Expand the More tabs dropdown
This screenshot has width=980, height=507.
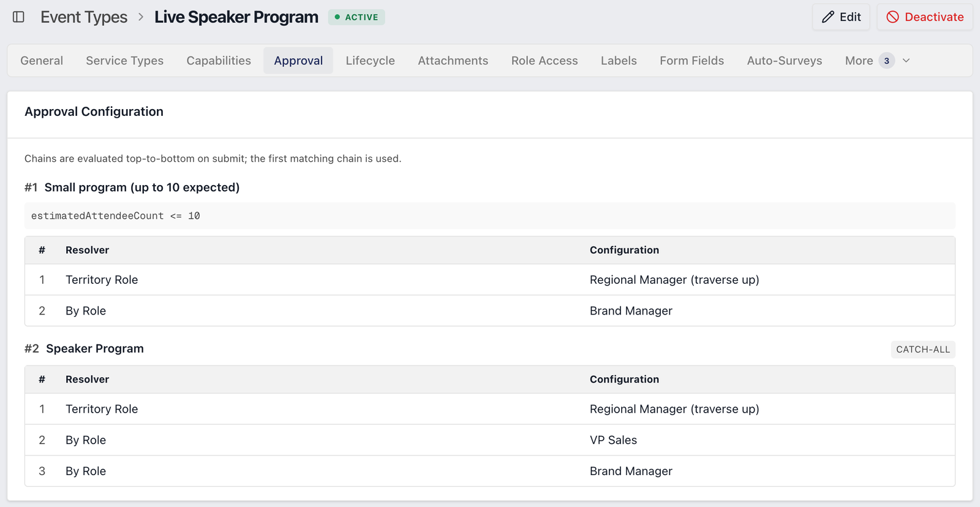[877, 61]
